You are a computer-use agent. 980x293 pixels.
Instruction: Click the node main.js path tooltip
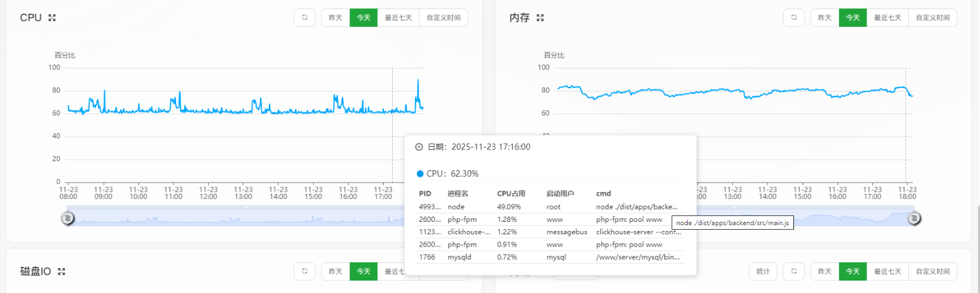coord(732,223)
